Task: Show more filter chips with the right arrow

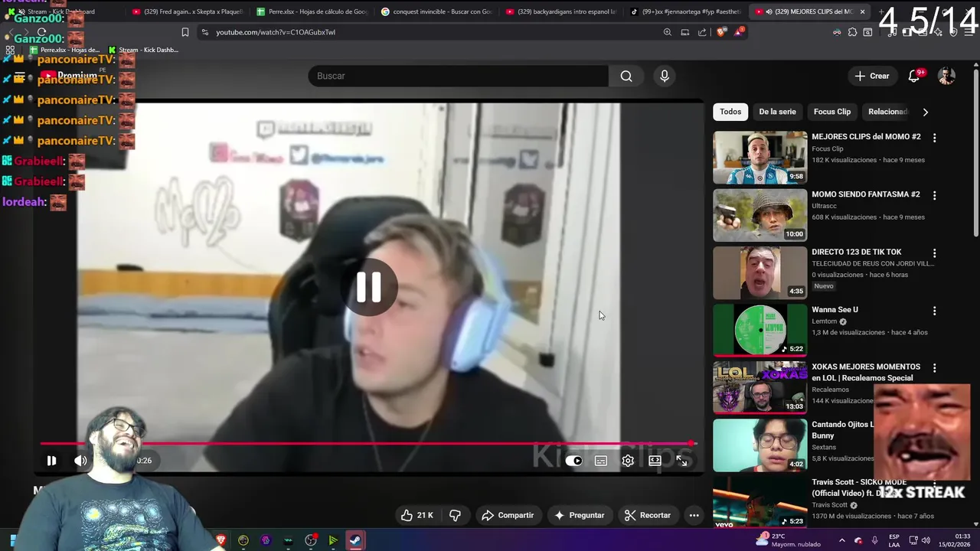Action: 925,112
